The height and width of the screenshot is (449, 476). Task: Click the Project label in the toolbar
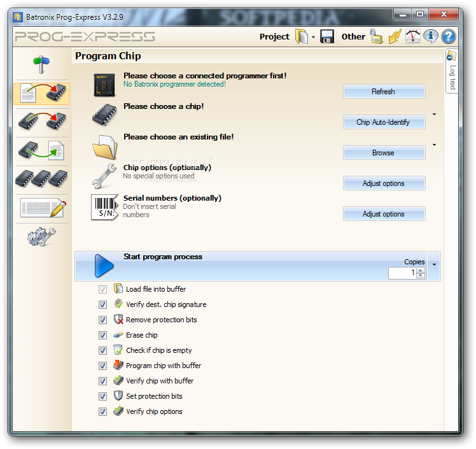(x=274, y=36)
